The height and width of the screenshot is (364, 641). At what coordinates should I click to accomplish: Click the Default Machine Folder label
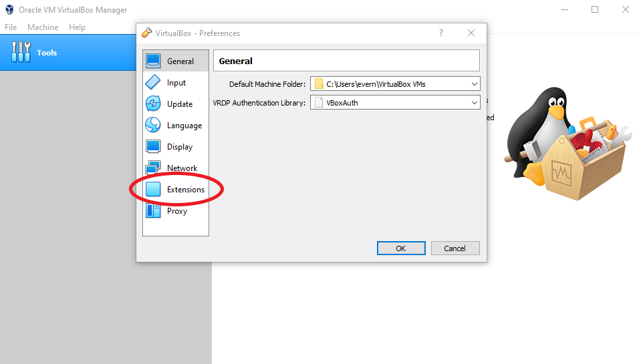267,84
